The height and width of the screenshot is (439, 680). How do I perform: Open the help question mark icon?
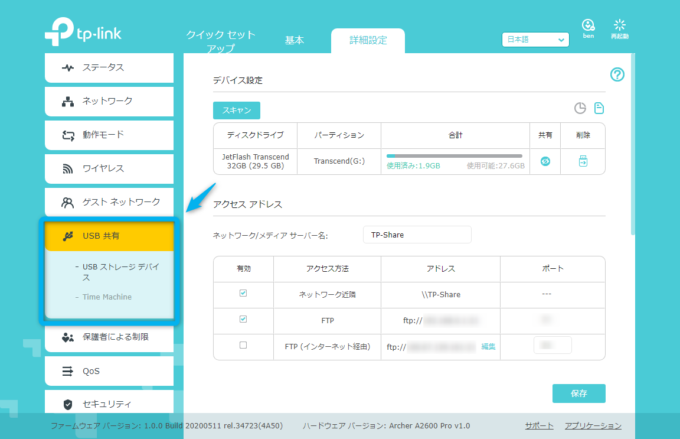tap(617, 75)
